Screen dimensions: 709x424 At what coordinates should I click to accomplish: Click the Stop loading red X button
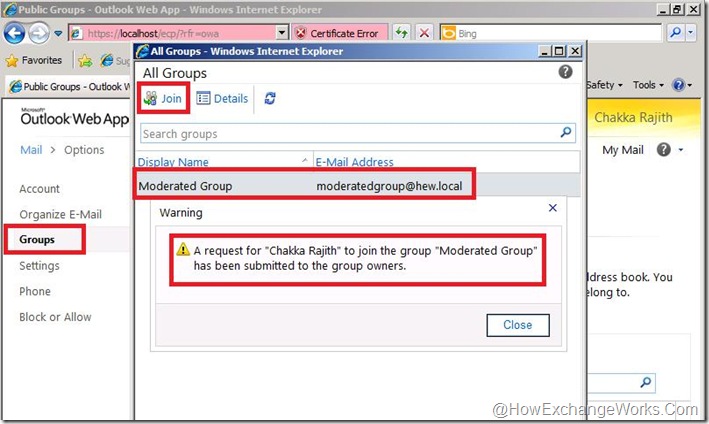[424, 33]
